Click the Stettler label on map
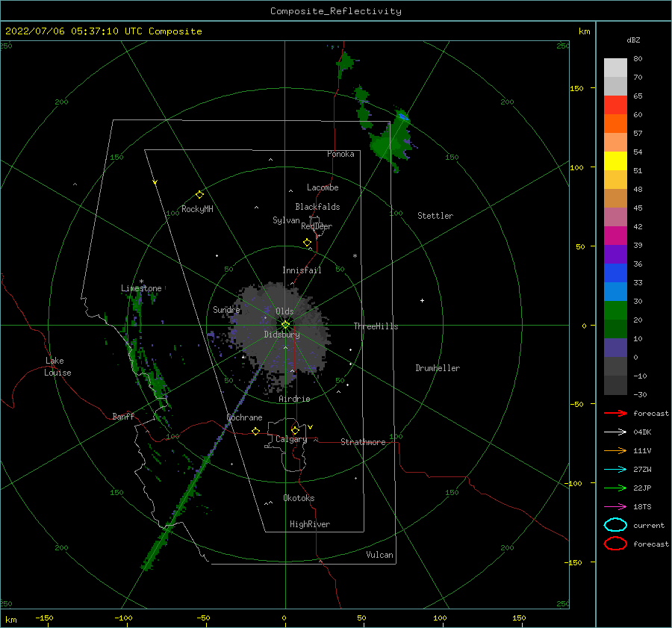Screen dimensions: 672x628 point(435,216)
